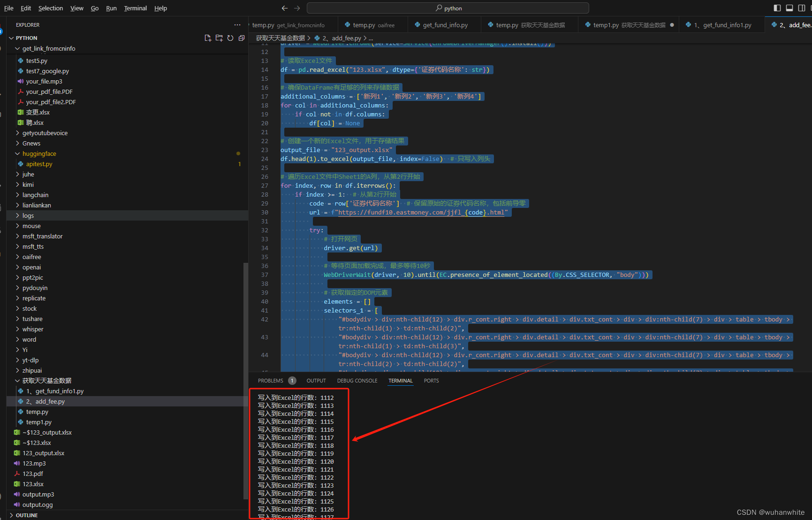Switch to unsaved temp1.py editor tab

coord(629,25)
